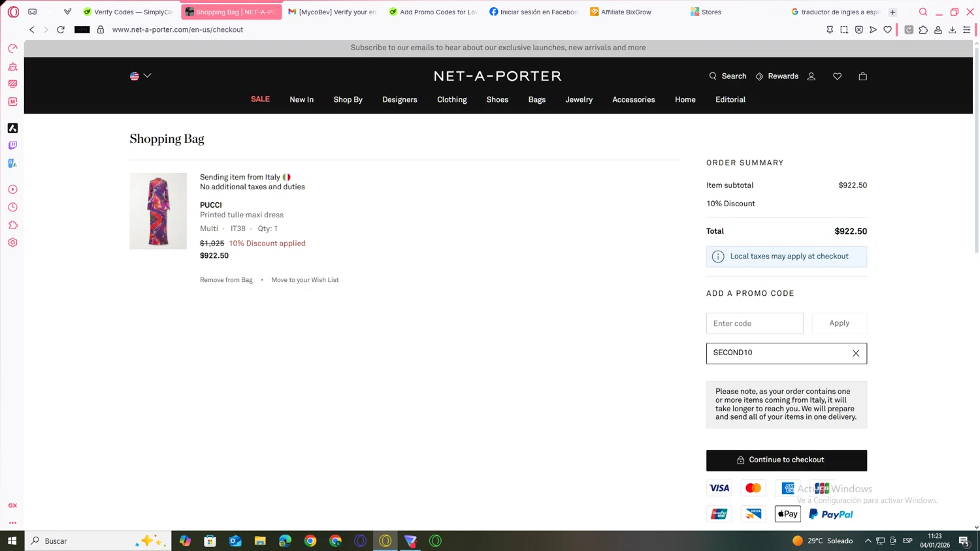The height and width of the screenshot is (551, 980).
Task: Open the Twitch icon in Opera sidebar
Action: [x=12, y=146]
